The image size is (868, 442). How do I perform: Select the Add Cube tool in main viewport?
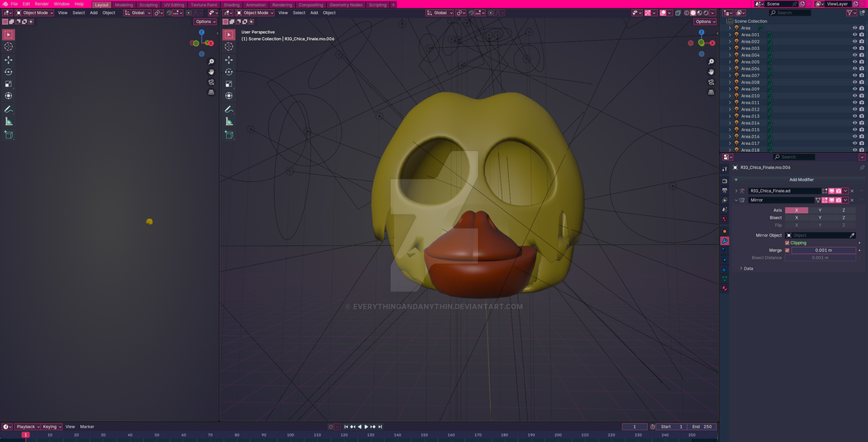229,135
